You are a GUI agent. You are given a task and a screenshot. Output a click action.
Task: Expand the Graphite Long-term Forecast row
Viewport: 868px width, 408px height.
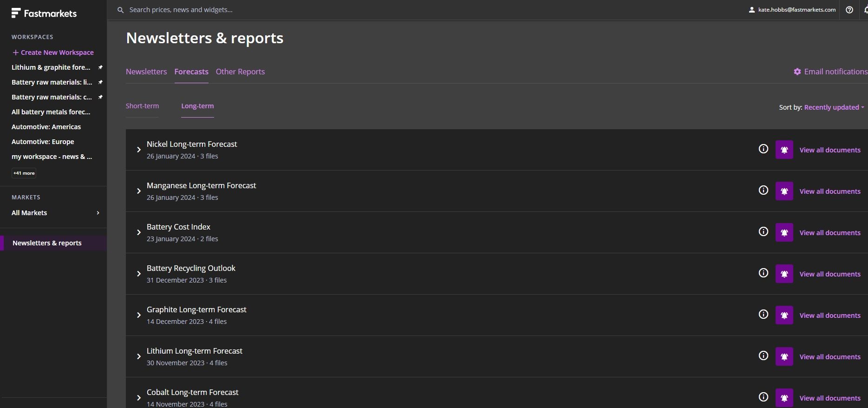point(139,315)
